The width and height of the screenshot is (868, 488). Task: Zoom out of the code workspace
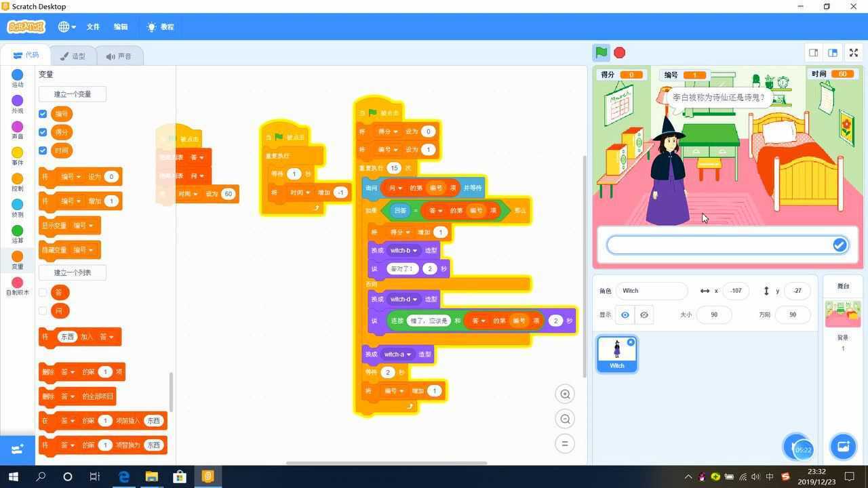[565, 420]
